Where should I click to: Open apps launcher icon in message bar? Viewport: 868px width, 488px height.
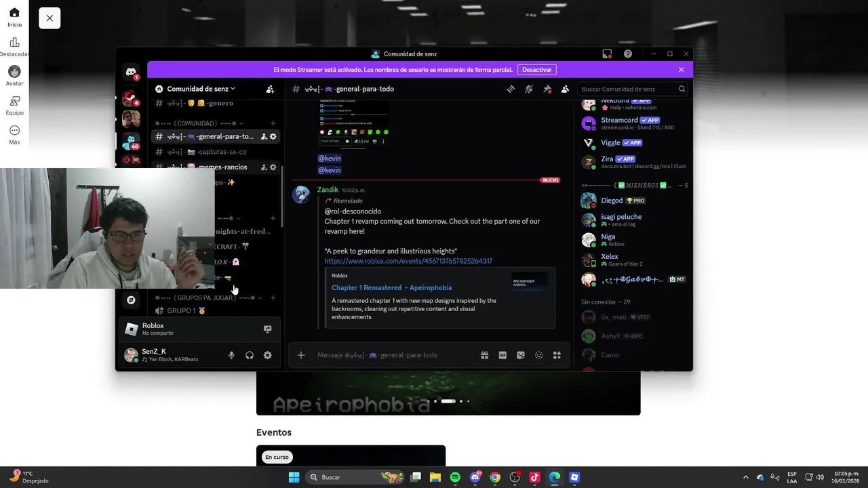pos(557,355)
